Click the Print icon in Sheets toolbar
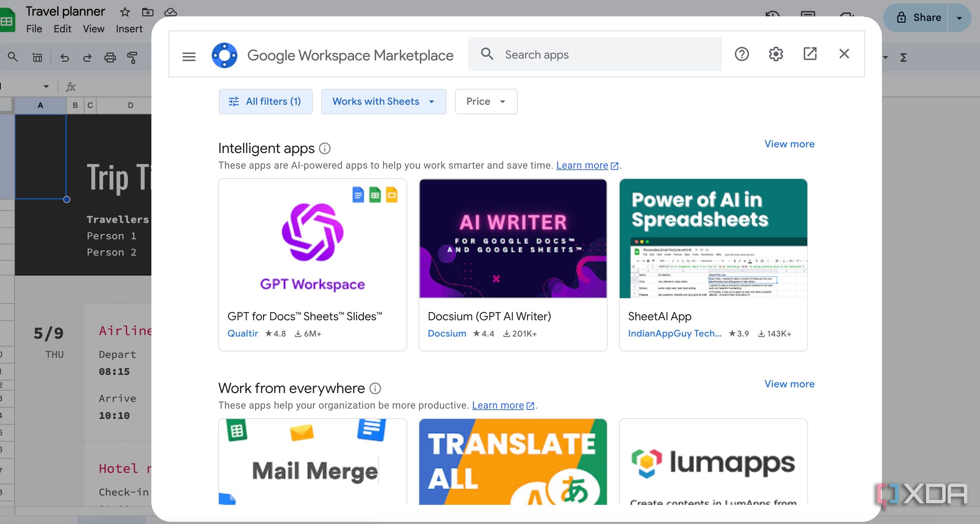Image resolution: width=980 pixels, height=524 pixels. coord(110,58)
